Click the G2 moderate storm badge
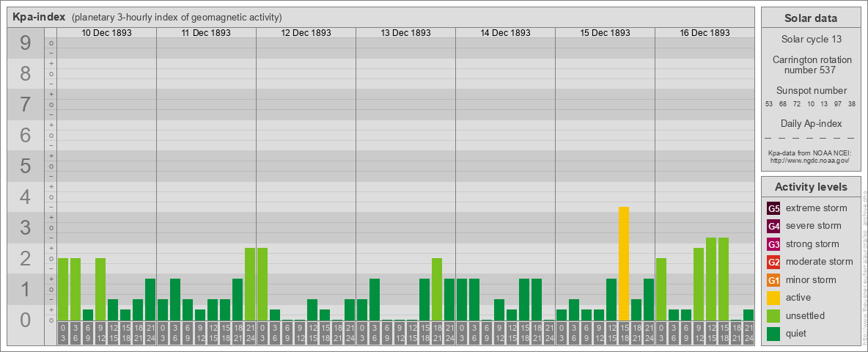Image resolution: width=868 pixels, height=352 pixels. [773, 262]
